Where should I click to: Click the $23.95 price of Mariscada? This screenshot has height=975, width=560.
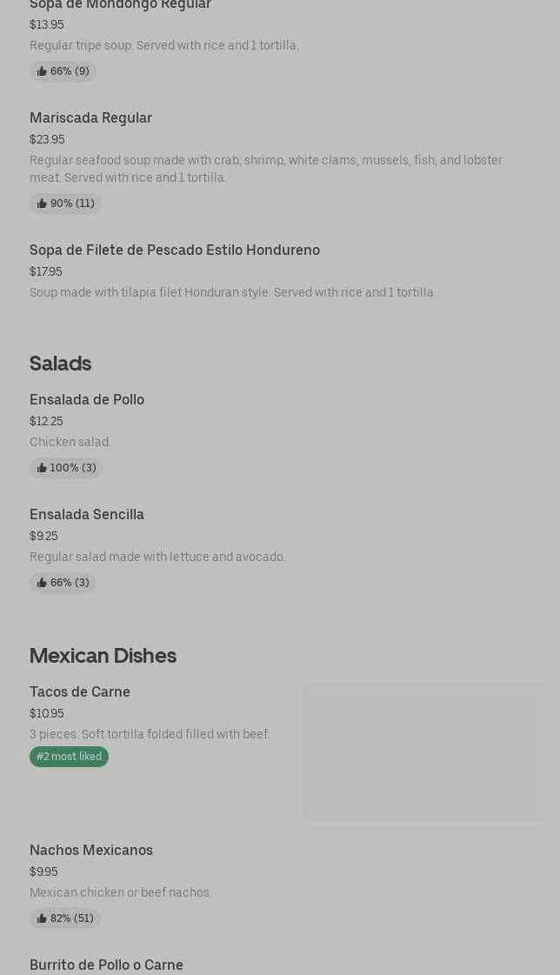(x=47, y=139)
